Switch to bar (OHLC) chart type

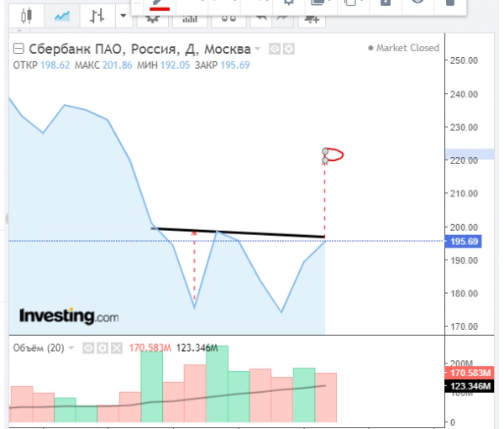click(x=97, y=16)
